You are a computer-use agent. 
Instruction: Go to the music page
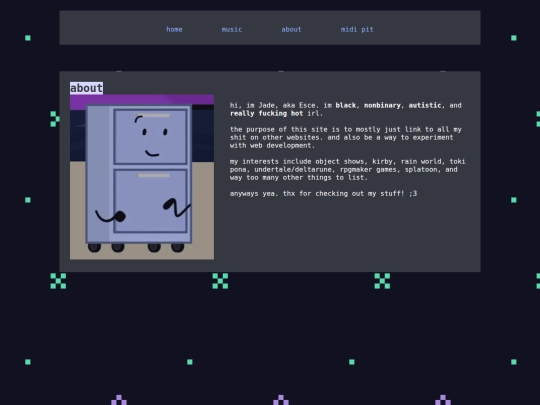pyautogui.click(x=232, y=30)
